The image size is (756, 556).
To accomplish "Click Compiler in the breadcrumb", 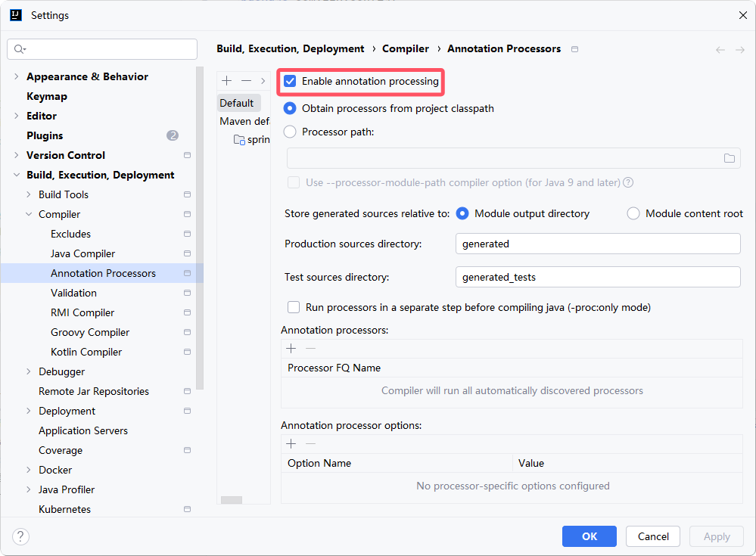I will [x=406, y=48].
